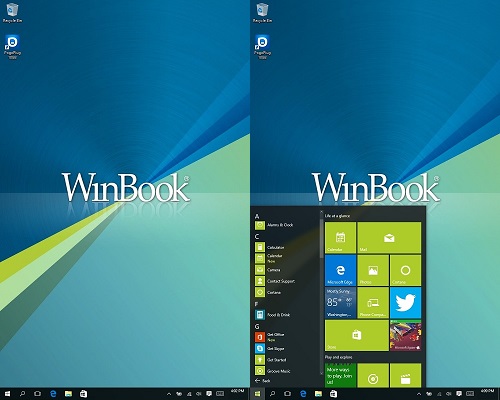
Task: Close Start menu via highlighted Start button
Action: [257, 394]
